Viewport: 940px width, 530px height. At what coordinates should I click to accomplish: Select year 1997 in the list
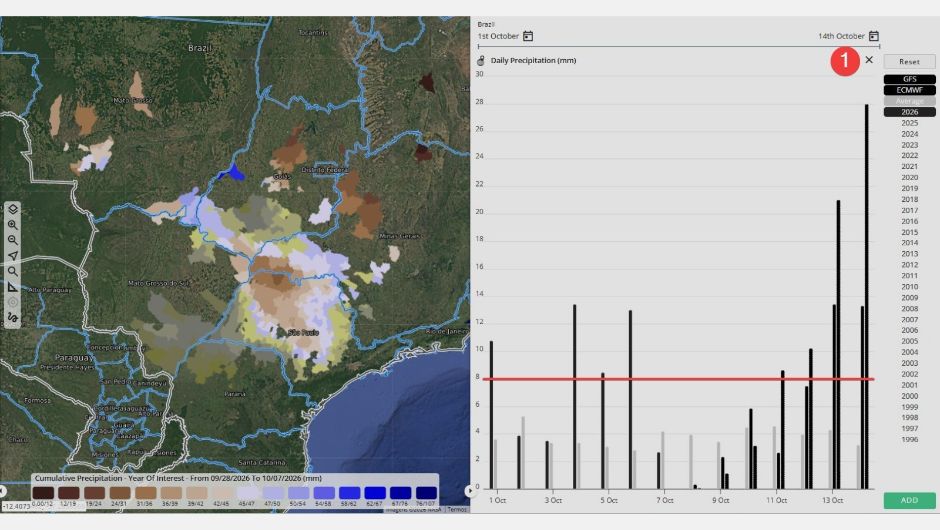[909, 429]
